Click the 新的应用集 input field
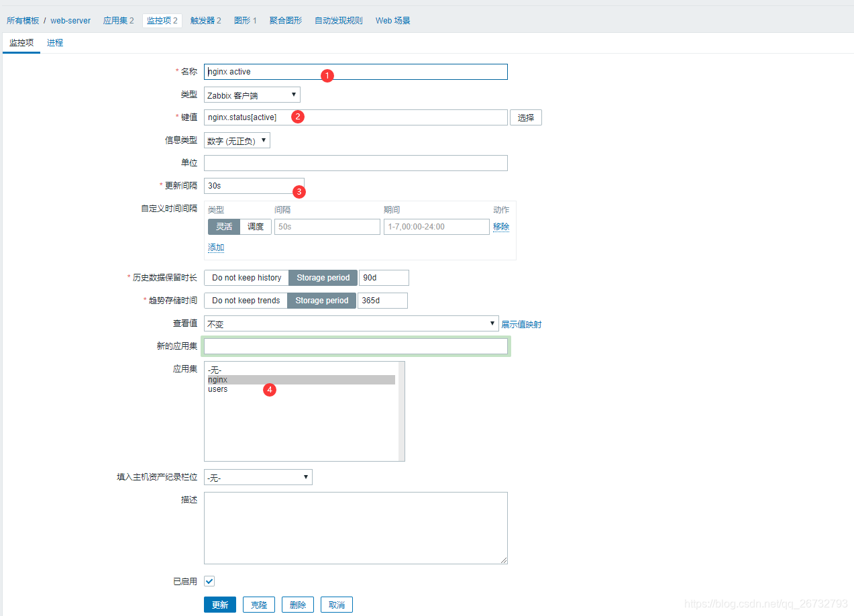The image size is (854, 616). (356, 346)
